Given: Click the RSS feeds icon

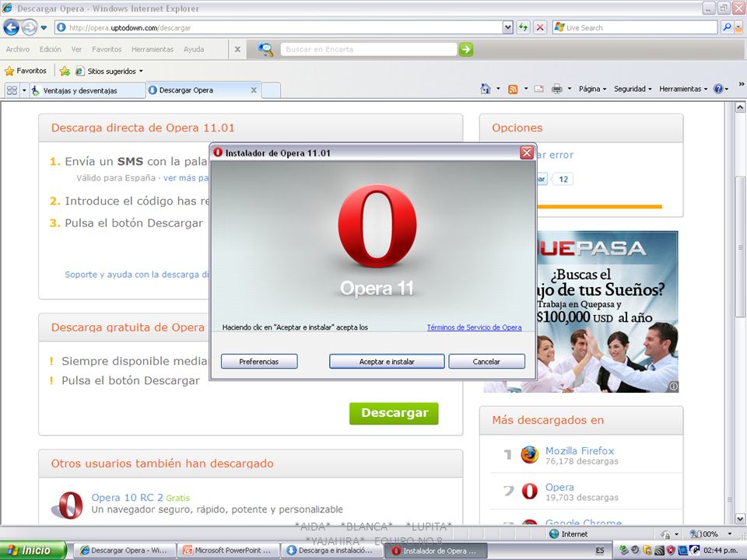Looking at the screenshot, I should tap(513, 89).
